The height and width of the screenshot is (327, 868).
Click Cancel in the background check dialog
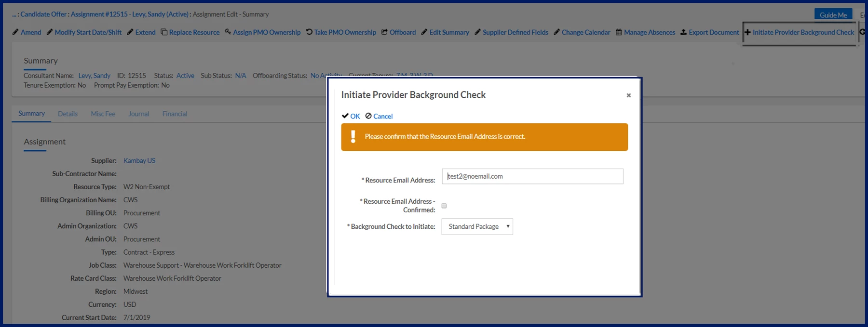383,116
